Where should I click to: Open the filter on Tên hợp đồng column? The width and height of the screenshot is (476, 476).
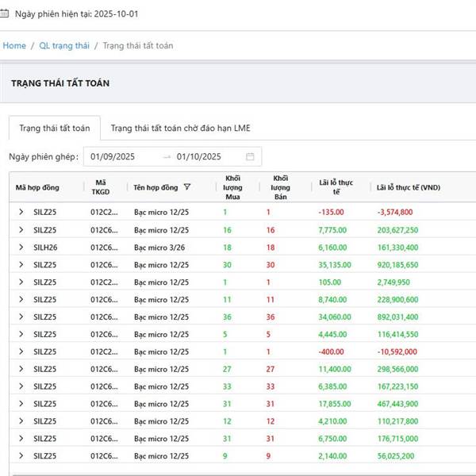(x=187, y=188)
